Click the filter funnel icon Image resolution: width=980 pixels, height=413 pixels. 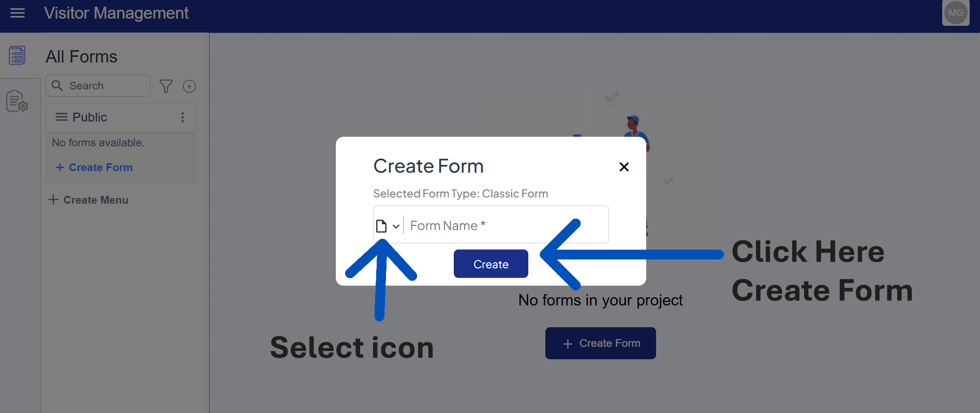coord(166,86)
